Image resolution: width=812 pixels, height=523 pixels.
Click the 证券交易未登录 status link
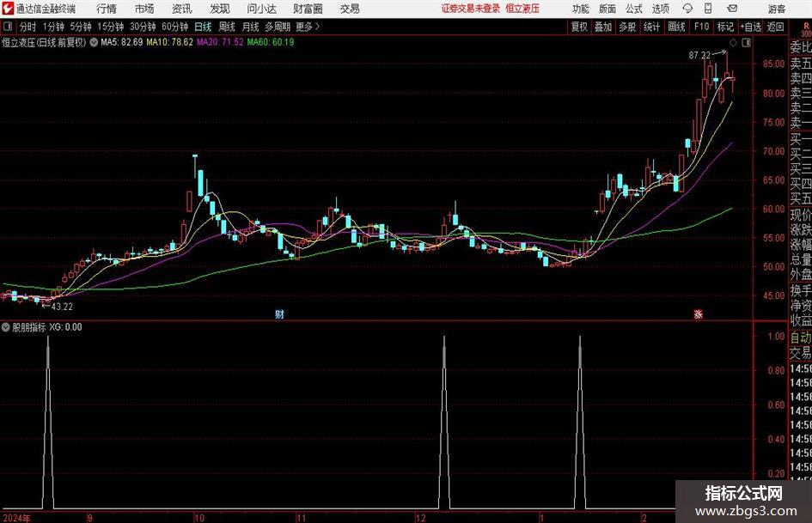tap(471, 9)
